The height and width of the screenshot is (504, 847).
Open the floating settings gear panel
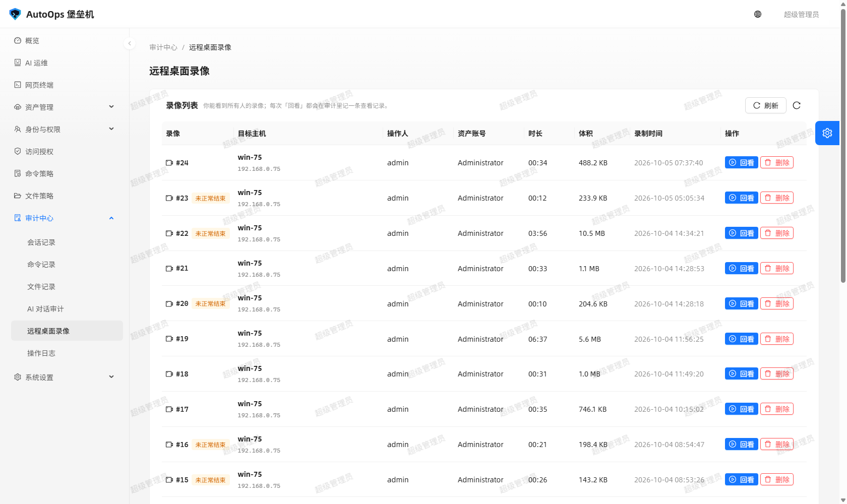click(827, 133)
